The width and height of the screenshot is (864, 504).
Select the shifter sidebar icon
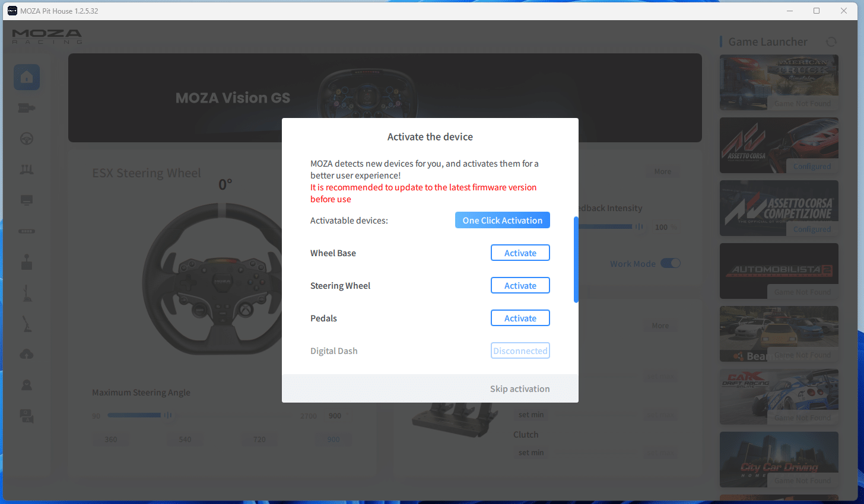click(27, 262)
